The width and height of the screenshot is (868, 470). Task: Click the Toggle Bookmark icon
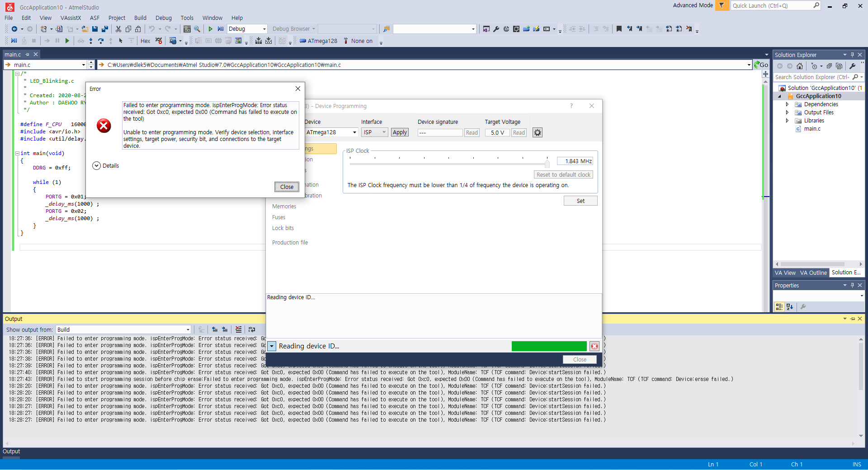(619, 29)
